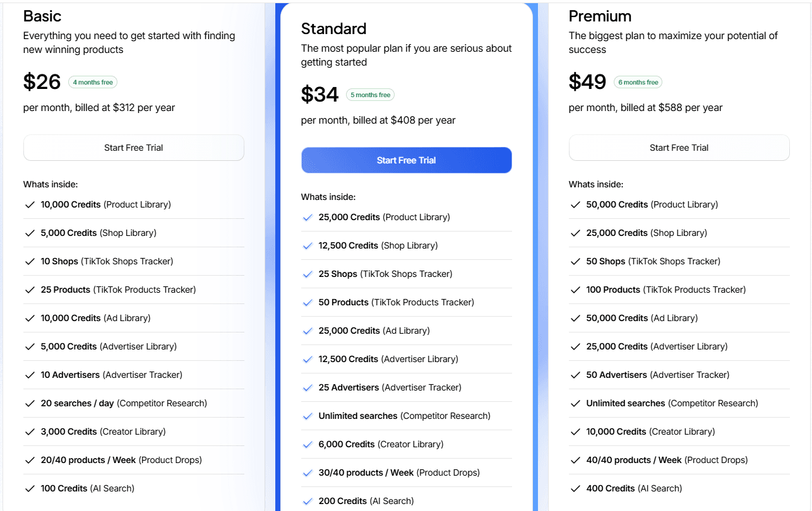Click the Standard "5 months free" badge

(x=371, y=95)
